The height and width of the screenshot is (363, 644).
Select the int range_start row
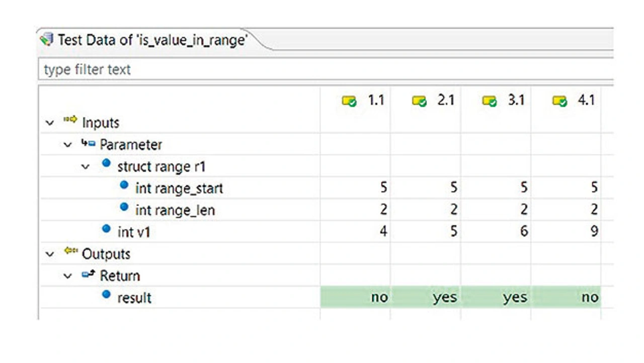pyautogui.click(x=179, y=188)
